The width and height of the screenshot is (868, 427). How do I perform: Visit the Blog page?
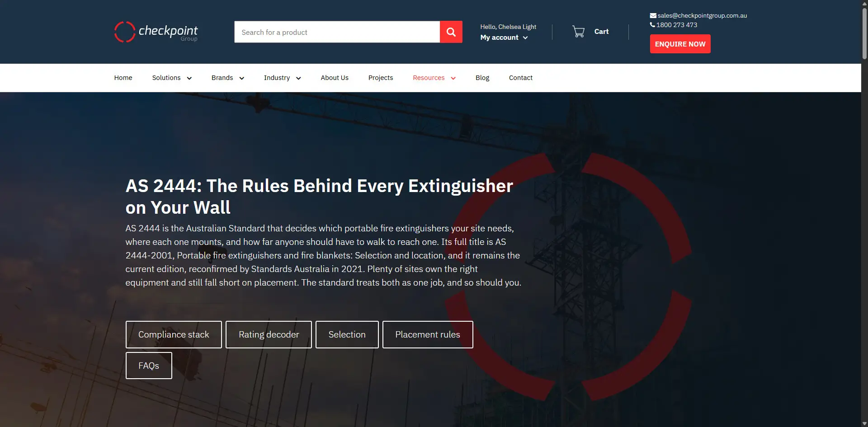482,78
